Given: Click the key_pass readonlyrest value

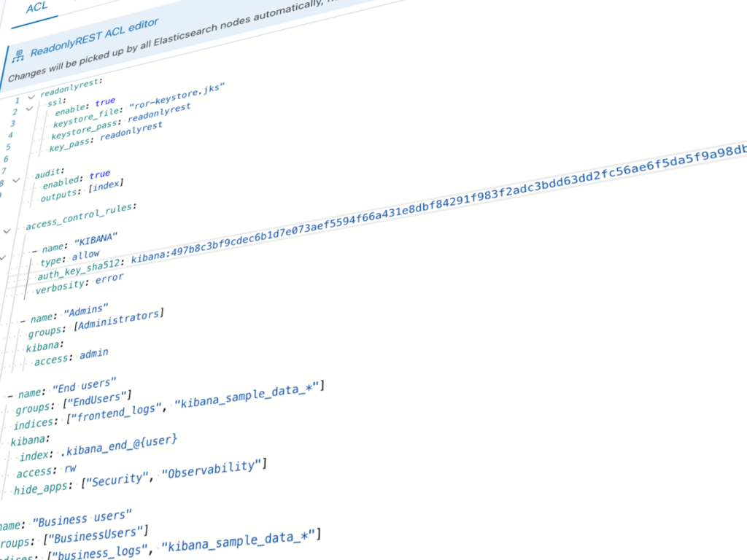Looking at the screenshot, I should click(131, 131).
